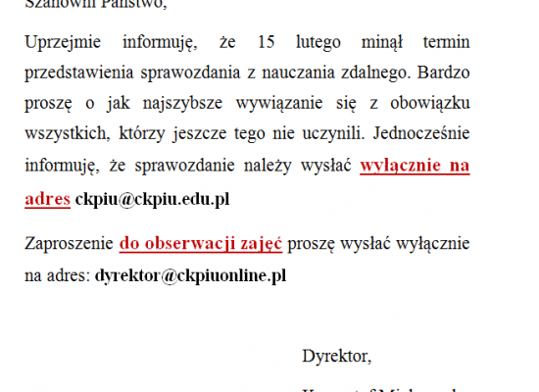Click the word 'Zaproszenie' starting second paragraph
Image resolution: width=539 pixels, height=392 pixels.
69,244
